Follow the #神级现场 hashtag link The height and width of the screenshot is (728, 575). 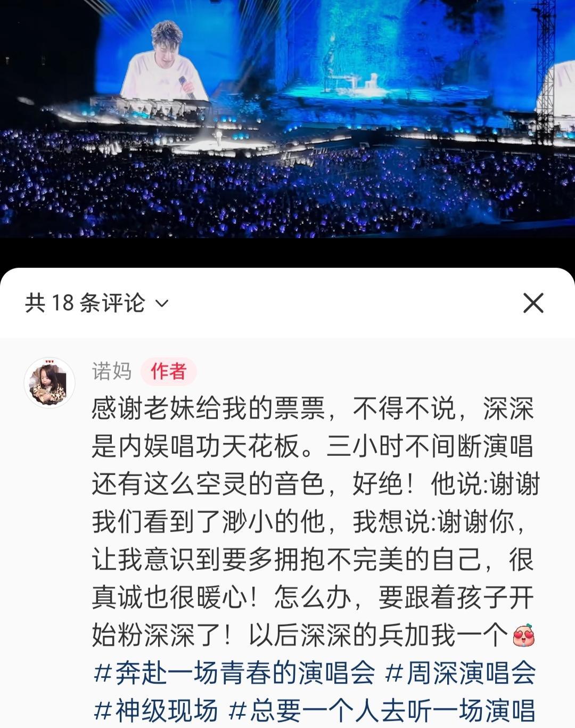point(155,710)
